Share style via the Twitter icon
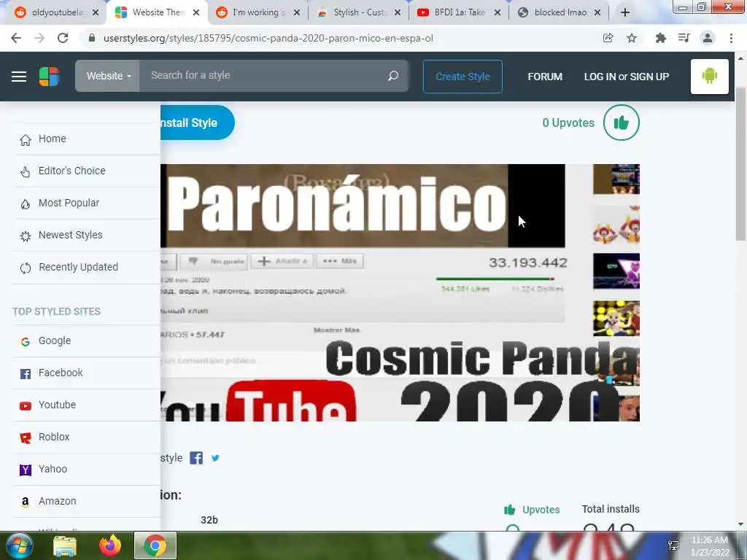Screen dimensions: 747x560 (x=215, y=458)
